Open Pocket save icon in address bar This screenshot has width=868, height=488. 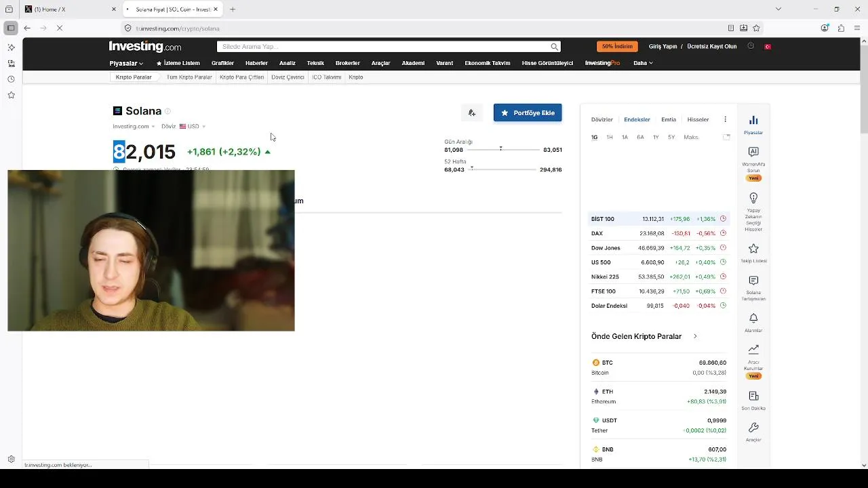pyautogui.click(x=744, y=28)
